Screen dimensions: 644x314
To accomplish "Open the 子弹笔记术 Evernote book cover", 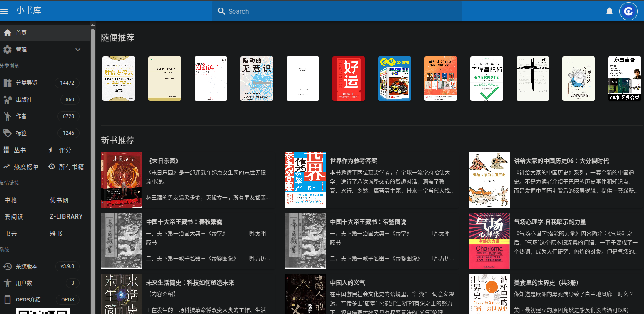I will point(487,79).
